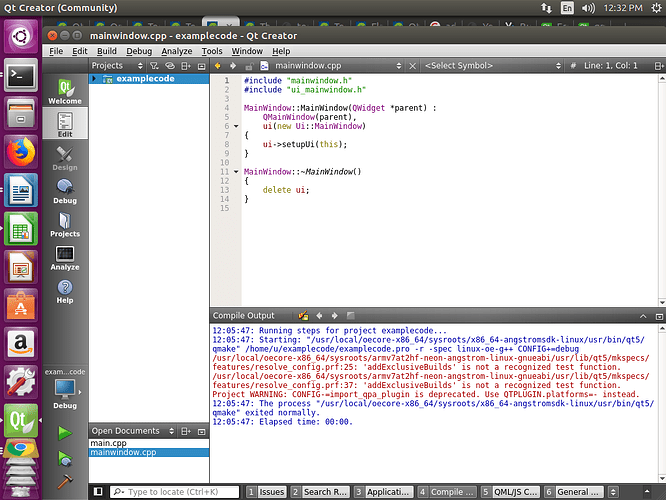Open the Analyze mode
Screen dimensions: 666x500
point(65,257)
